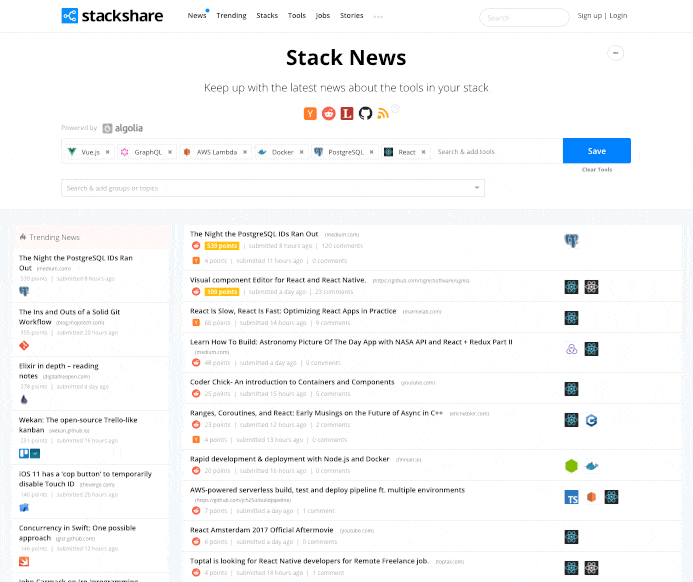
Task: Click the PostgreSQL icon in Trending News sidebar
Action: click(24, 291)
